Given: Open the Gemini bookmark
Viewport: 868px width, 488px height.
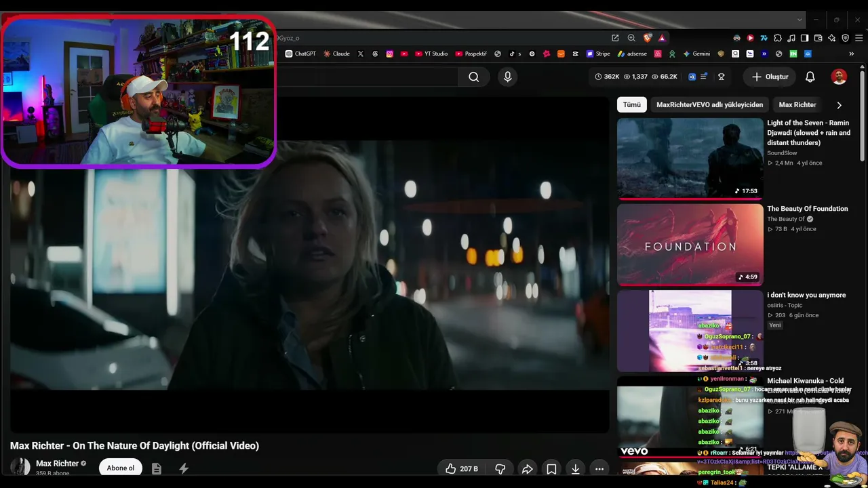Looking at the screenshot, I should 696,54.
